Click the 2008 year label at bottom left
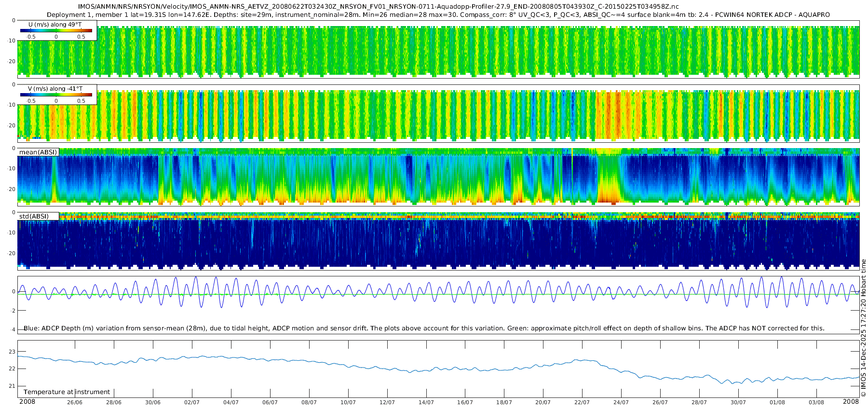This screenshot has height=410, width=868. [27, 402]
